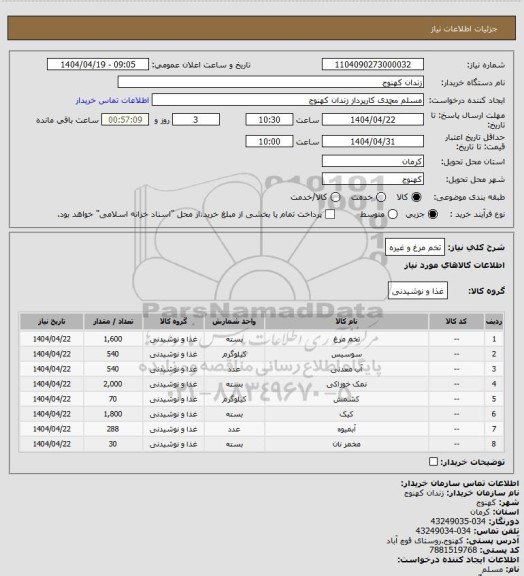Open the اطلاعات تماس خریدار link

click(112, 100)
